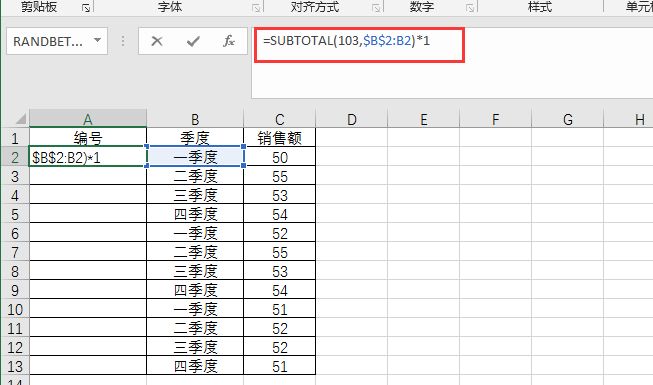
Task: Select row 12 header
Action: click(x=15, y=347)
